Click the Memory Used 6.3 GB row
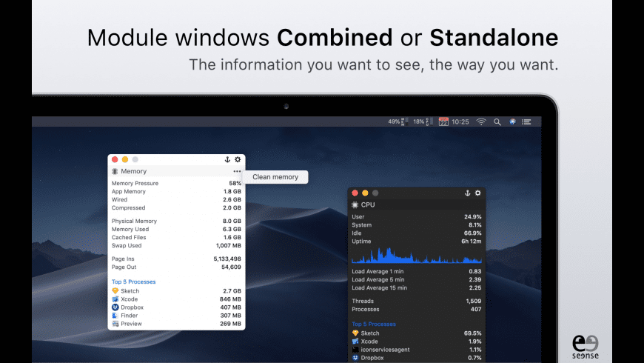Viewport: 644px width, 363px height. pos(176,229)
